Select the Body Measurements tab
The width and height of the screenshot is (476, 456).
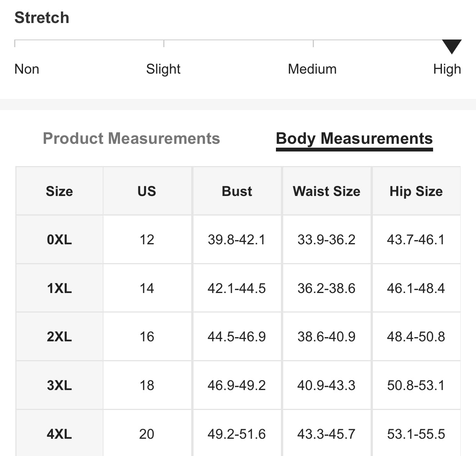pyautogui.click(x=354, y=138)
